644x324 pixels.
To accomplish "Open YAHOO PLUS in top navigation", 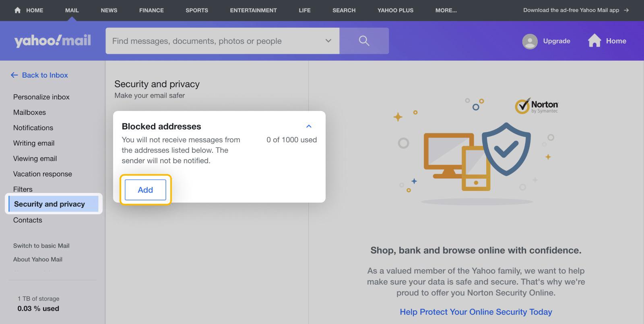I will click(395, 10).
